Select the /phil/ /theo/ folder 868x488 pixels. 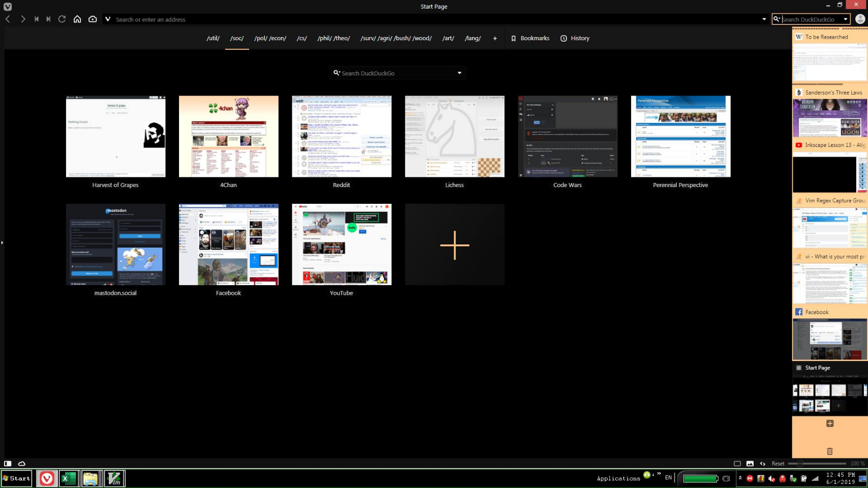334,38
